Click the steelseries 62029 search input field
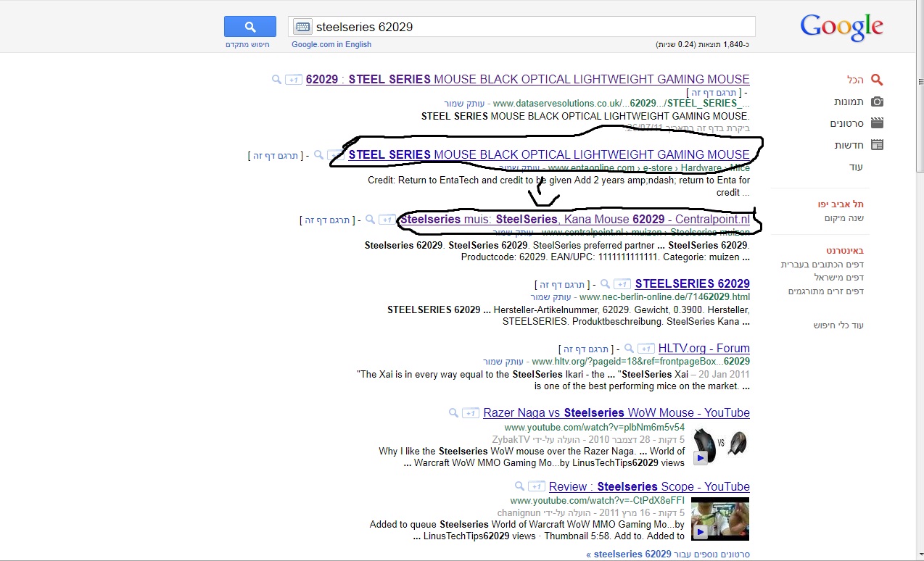 click(x=529, y=27)
